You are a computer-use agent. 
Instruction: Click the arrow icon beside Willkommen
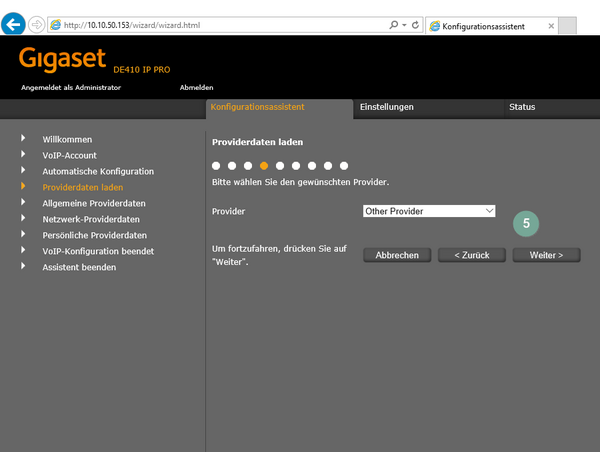tap(24, 139)
